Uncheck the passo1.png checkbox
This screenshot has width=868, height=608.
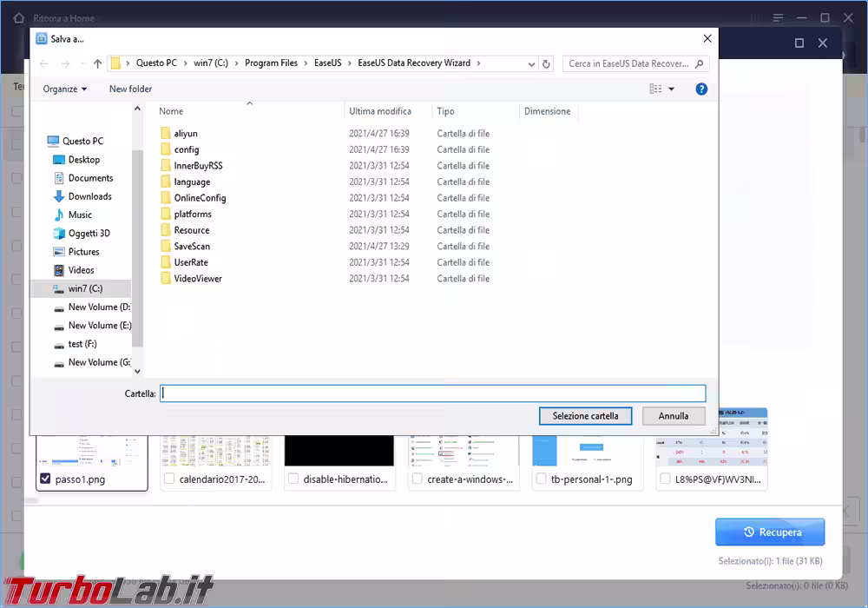45,479
